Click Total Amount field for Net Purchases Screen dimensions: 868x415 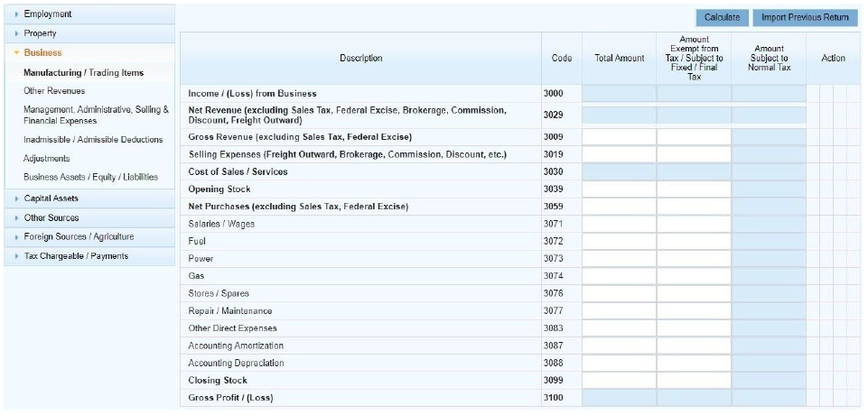619,207
